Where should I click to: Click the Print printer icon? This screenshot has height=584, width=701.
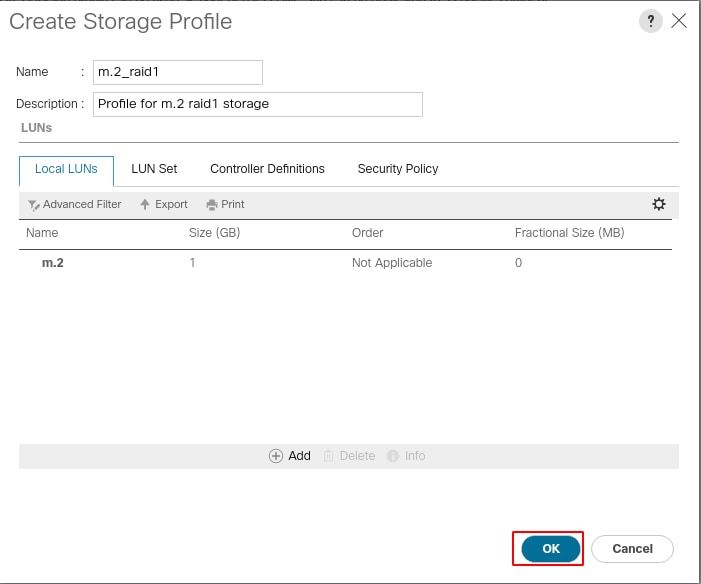pos(211,205)
